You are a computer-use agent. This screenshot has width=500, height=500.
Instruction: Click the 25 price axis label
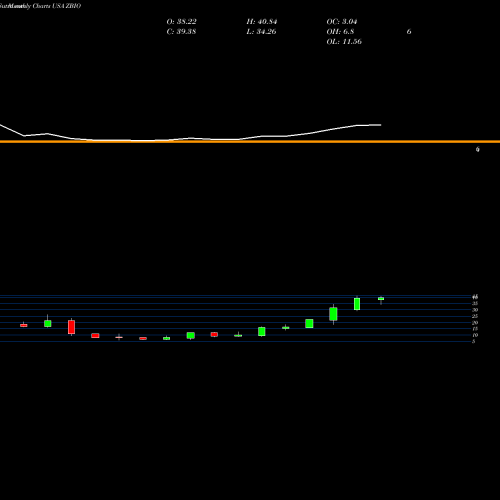[x=475, y=316]
